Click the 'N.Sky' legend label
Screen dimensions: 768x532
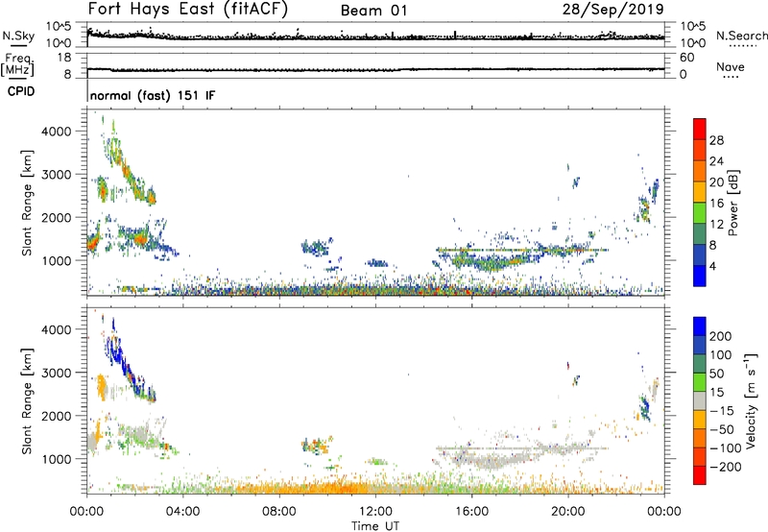pos(18,36)
